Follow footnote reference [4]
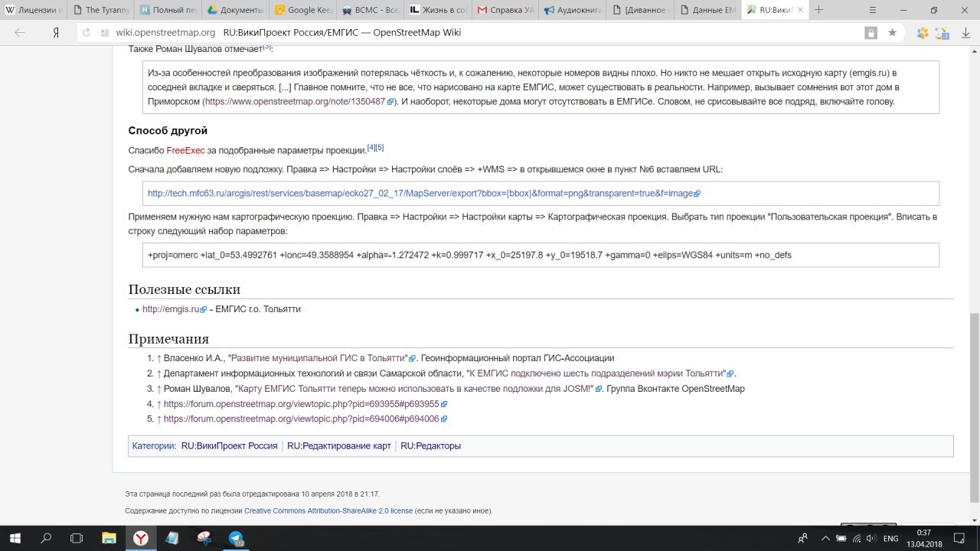 [371, 147]
